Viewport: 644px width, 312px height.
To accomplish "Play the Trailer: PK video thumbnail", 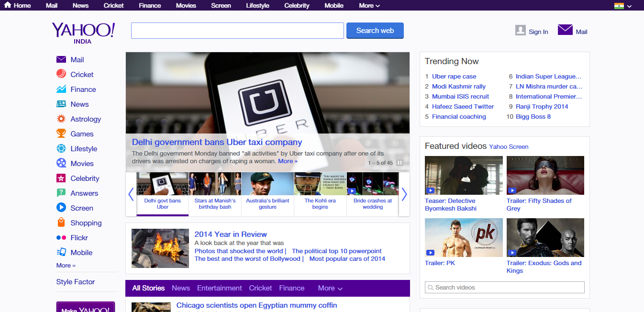I will (x=464, y=237).
